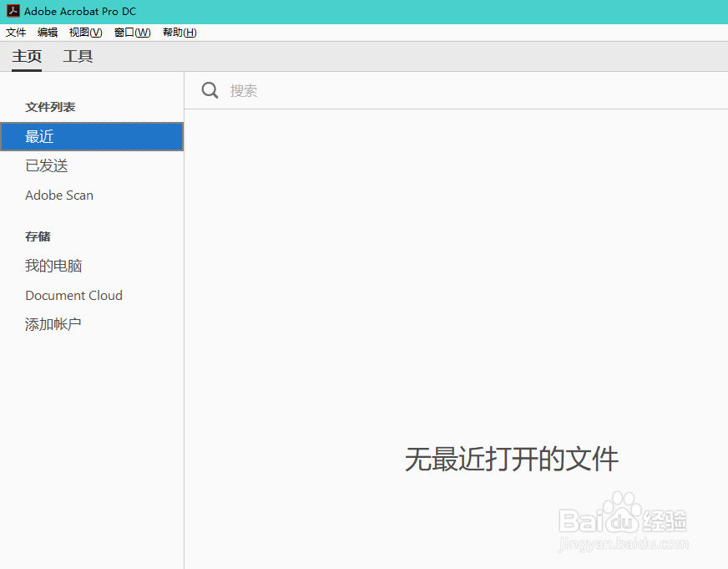
Task: Click the Adobe Acrobat app icon in title bar
Action: [x=13, y=11]
